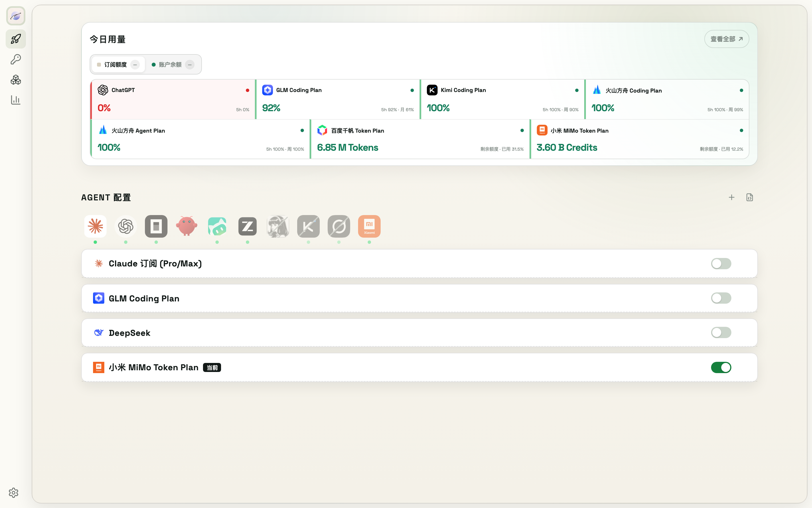Select the greyed-out K agent tile
This screenshot has height=508, width=812.
pos(308,226)
